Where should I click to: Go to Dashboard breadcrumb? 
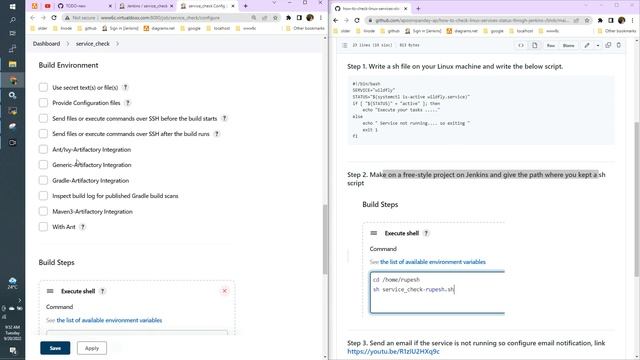coord(46,44)
